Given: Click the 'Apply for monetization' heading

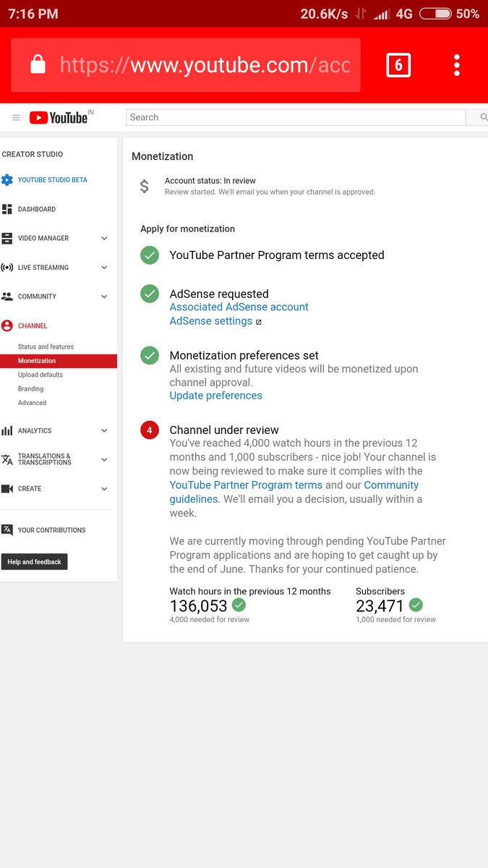Looking at the screenshot, I should [188, 229].
